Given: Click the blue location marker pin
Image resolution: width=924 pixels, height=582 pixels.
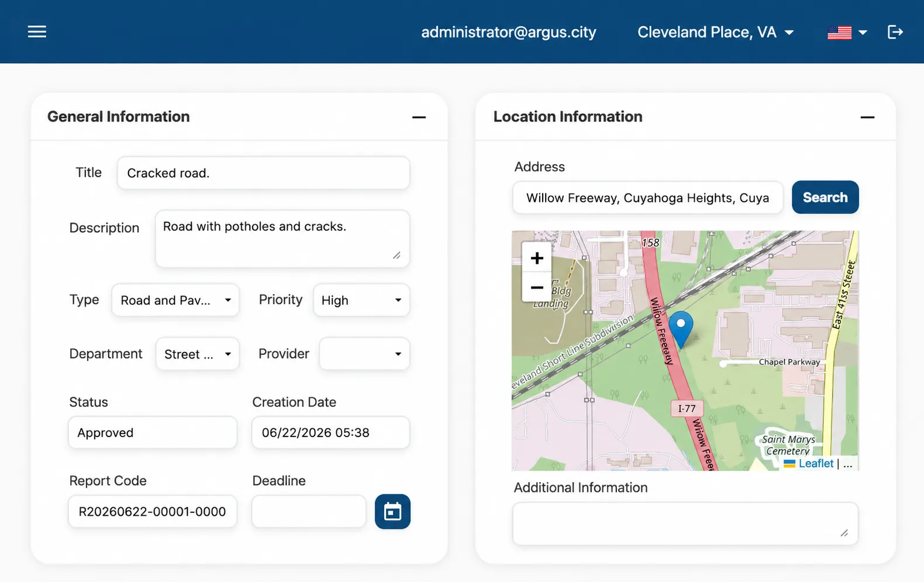Looking at the screenshot, I should coord(681,329).
